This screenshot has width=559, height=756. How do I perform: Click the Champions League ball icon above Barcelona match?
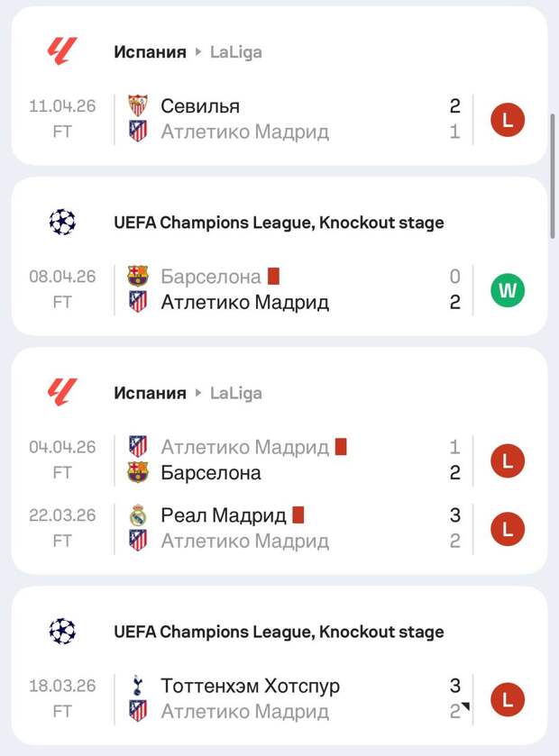coord(62,222)
